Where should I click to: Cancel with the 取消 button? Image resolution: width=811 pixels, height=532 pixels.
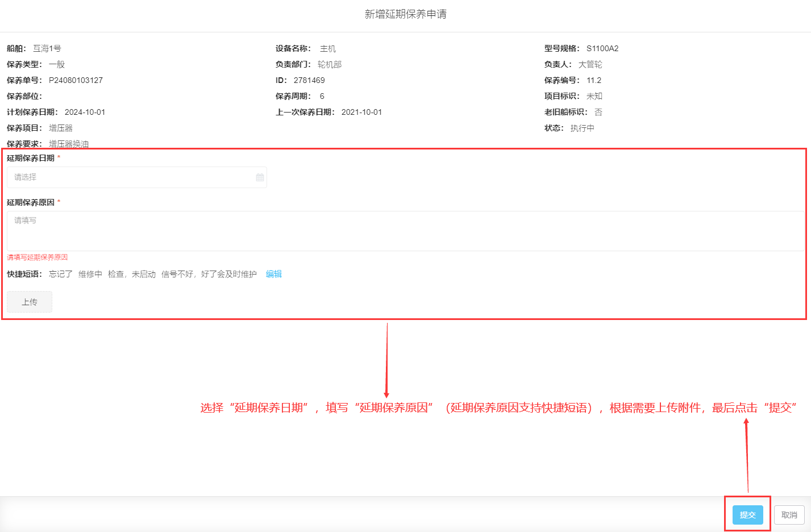[789, 515]
